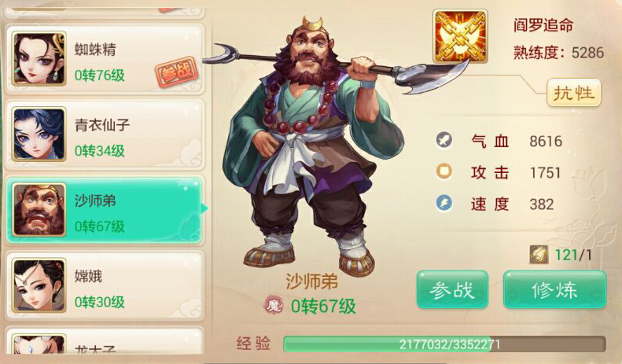Open the 抗性 resistance tab
622x364 pixels.
[x=573, y=94]
